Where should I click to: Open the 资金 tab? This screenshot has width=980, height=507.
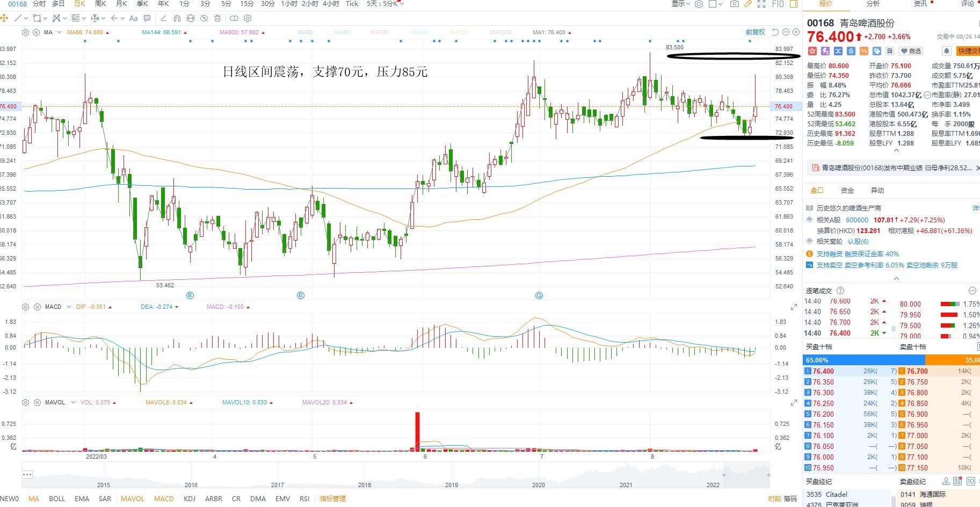[847, 191]
